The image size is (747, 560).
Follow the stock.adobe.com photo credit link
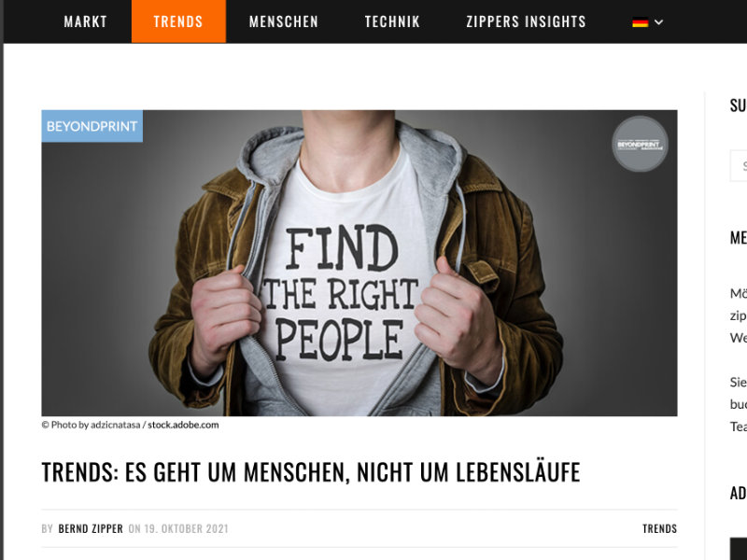(183, 425)
